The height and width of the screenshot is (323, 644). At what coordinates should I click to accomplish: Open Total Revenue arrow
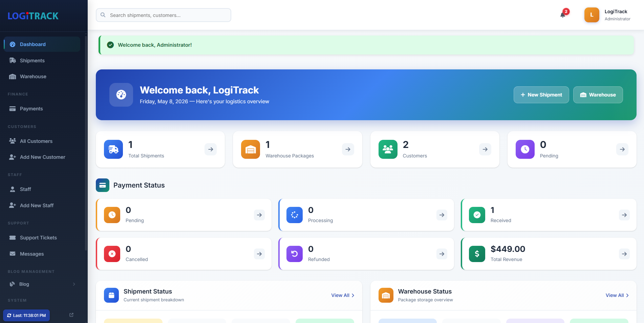pos(624,254)
